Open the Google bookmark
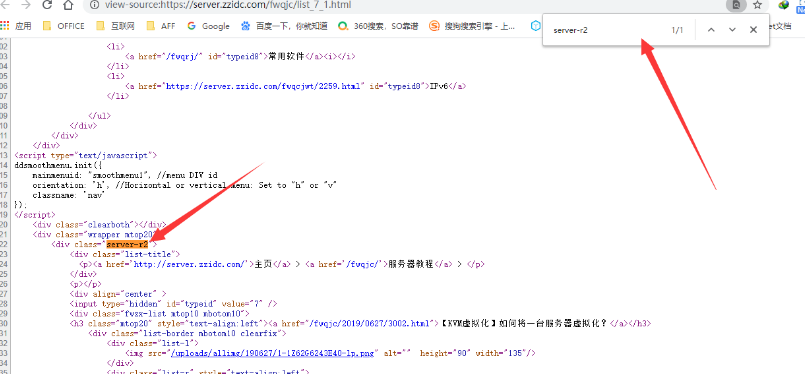This screenshot has width=805, height=374. [x=208, y=26]
